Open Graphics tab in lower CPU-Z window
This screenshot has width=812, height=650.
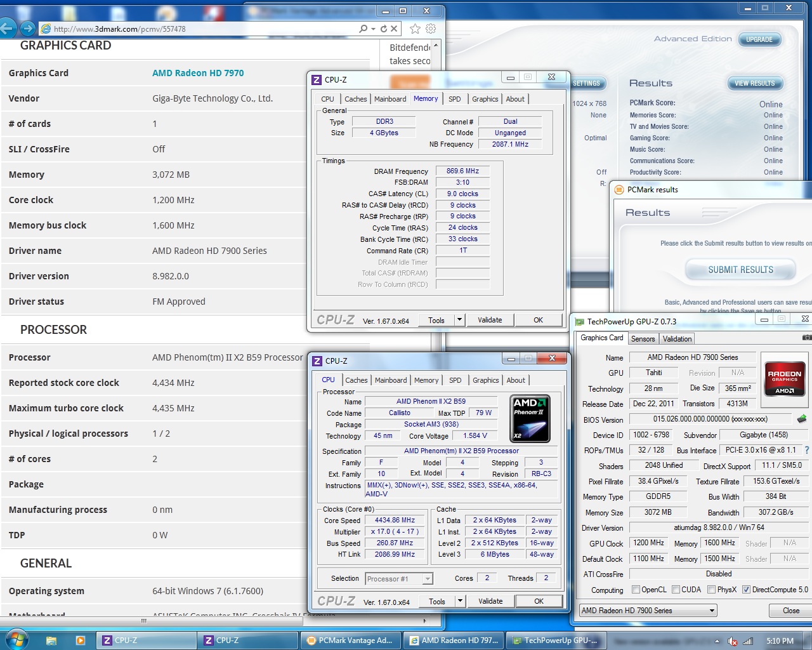coord(486,380)
